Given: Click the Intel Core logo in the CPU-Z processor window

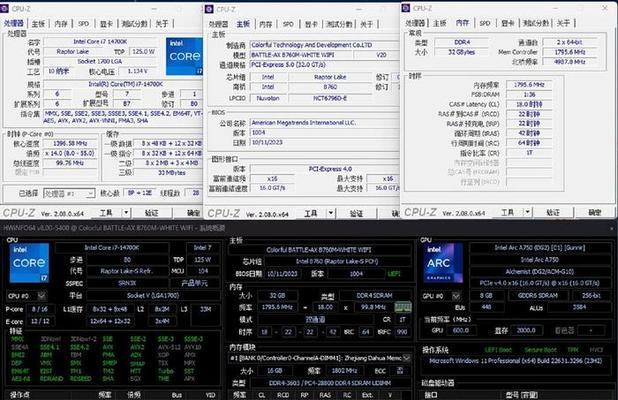Looking at the screenshot, I should point(184,56).
